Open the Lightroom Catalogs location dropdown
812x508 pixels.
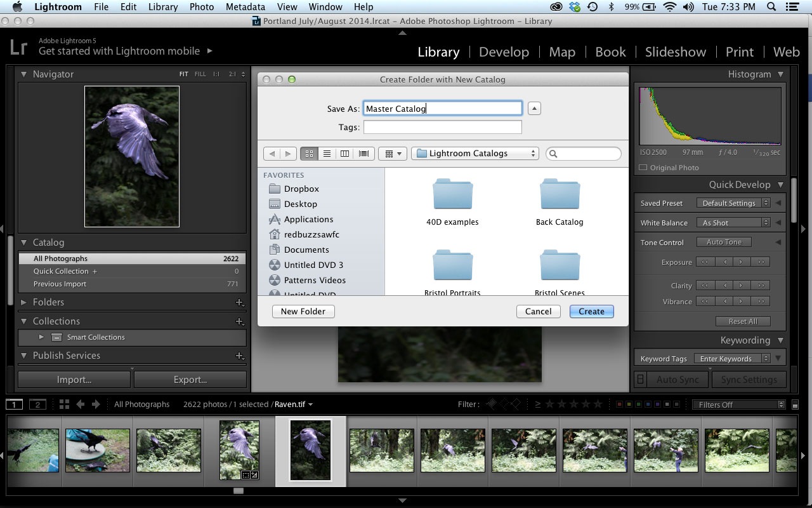pyautogui.click(x=475, y=154)
